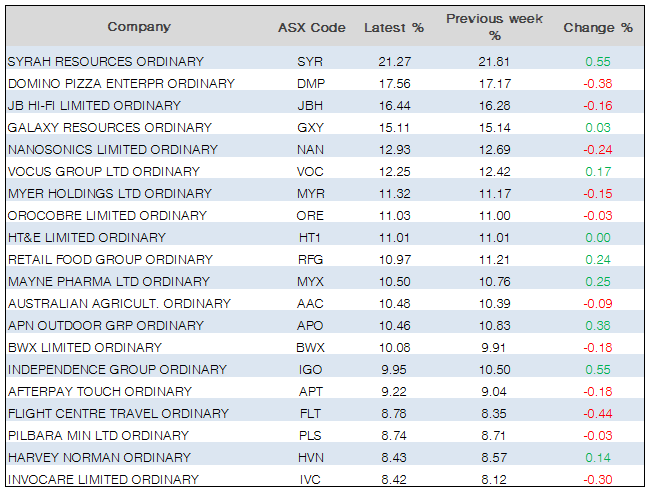Viewport: 651px width, 493px height.
Task: Select Retail Food Group Ordinary row
Action: [x=109, y=260]
